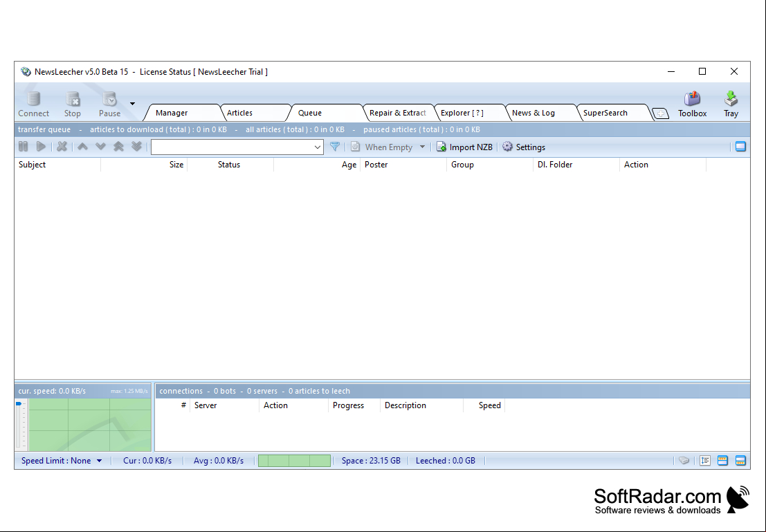Viewport: 766px width, 532px height.
Task: Click the Stop downloads icon
Action: tap(72, 104)
